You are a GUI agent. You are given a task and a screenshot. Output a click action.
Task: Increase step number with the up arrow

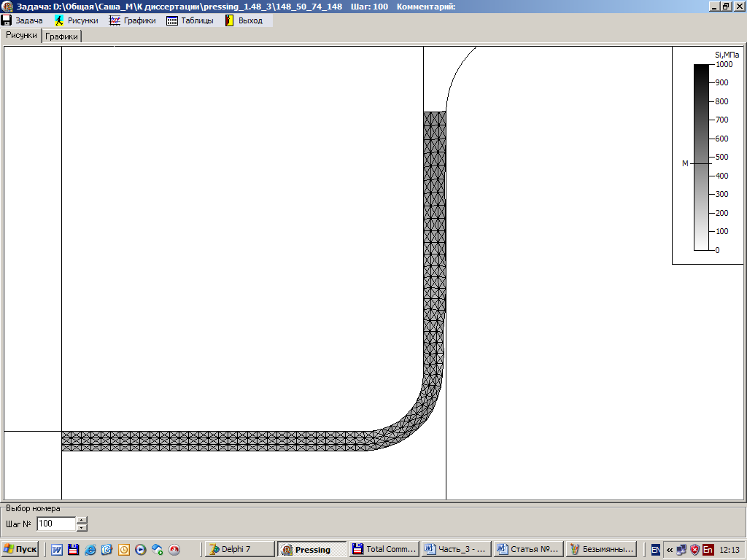(82, 520)
